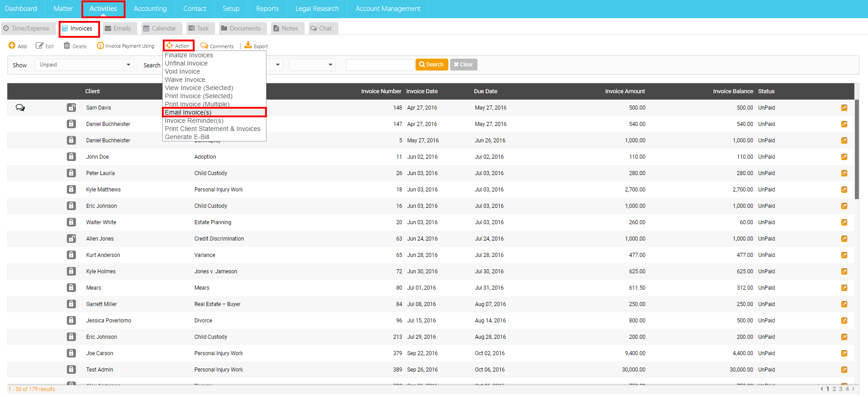Open the Show Unpaid dropdown
Image resolution: width=868 pixels, height=397 pixels.
coord(84,65)
